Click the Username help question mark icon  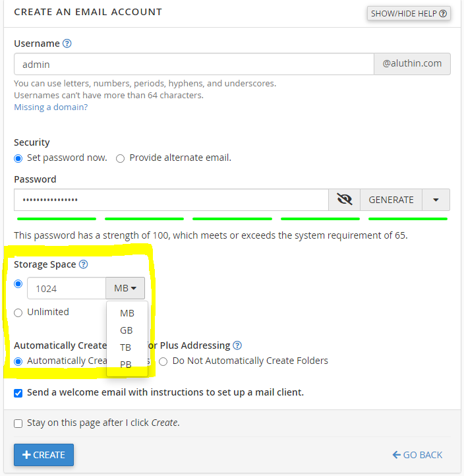[x=67, y=44]
